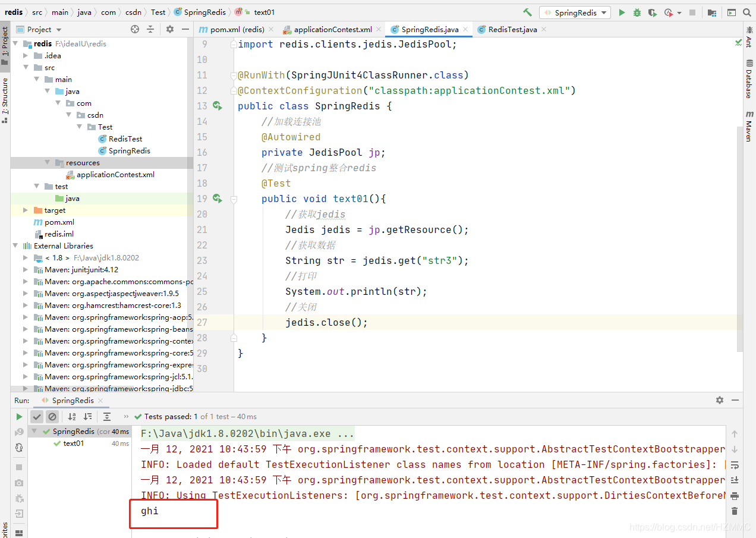Image resolution: width=756 pixels, height=538 pixels.
Task: Click the java.exe command line in console
Action: click(x=247, y=433)
